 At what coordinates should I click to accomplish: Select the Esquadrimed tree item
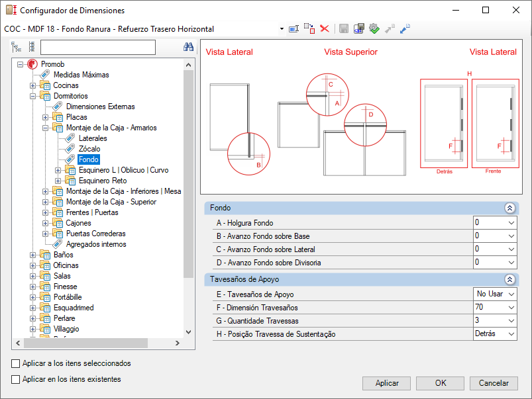(x=74, y=308)
